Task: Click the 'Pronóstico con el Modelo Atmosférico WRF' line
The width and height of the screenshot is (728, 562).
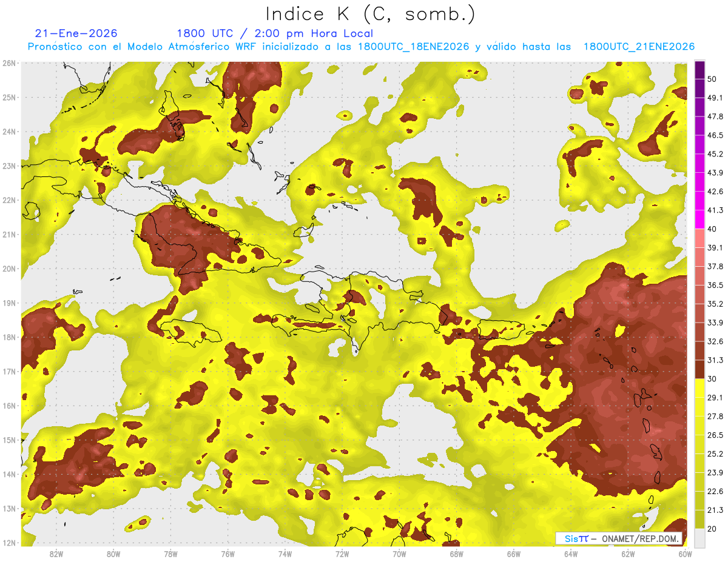Action: click(x=361, y=47)
